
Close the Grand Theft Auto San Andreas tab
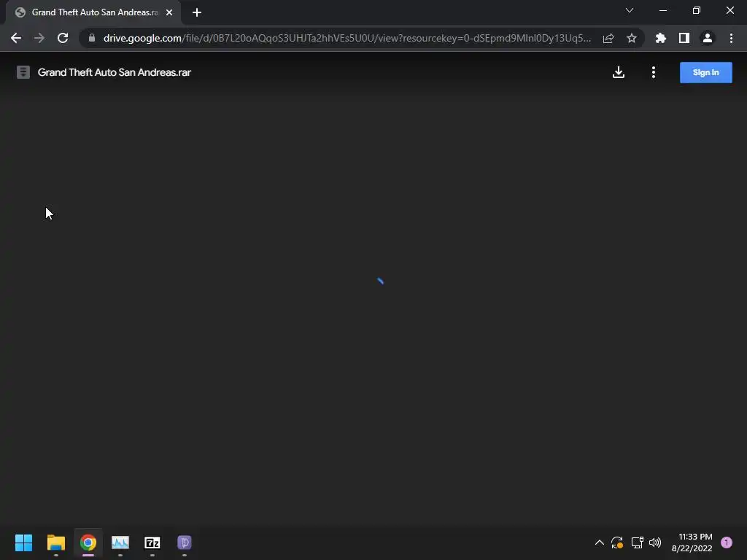click(169, 12)
